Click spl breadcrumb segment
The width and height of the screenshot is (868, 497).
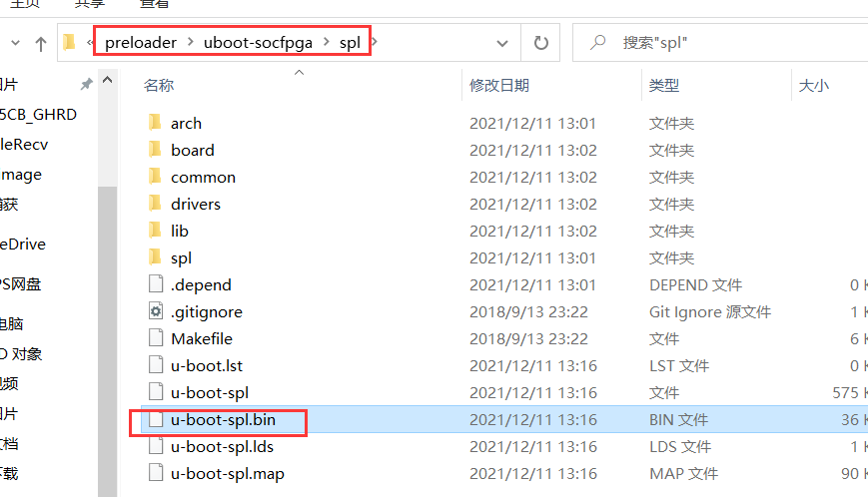pos(350,43)
